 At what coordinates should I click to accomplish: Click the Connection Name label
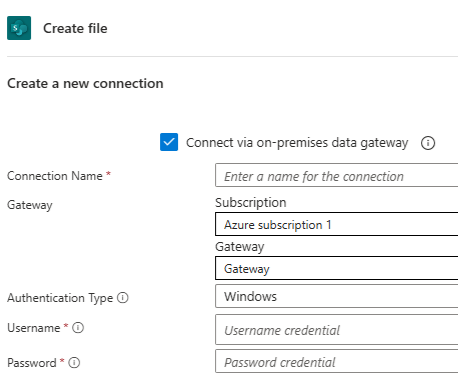coord(55,176)
